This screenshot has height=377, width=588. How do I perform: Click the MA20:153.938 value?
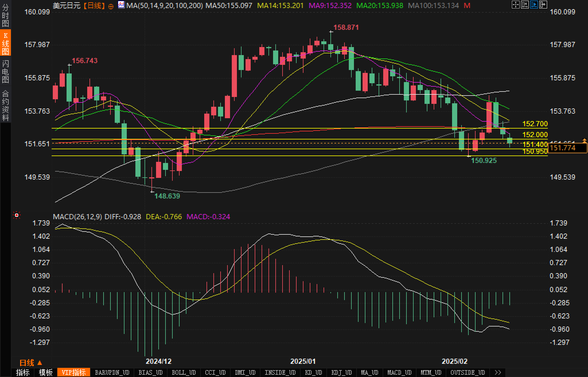pyautogui.click(x=379, y=5)
